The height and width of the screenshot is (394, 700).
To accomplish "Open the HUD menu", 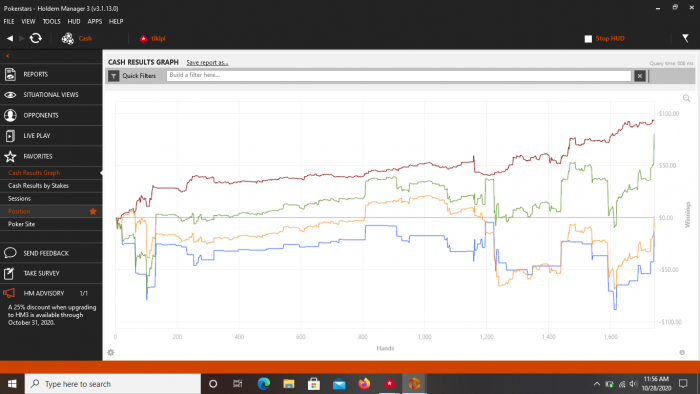I will point(74,21).
